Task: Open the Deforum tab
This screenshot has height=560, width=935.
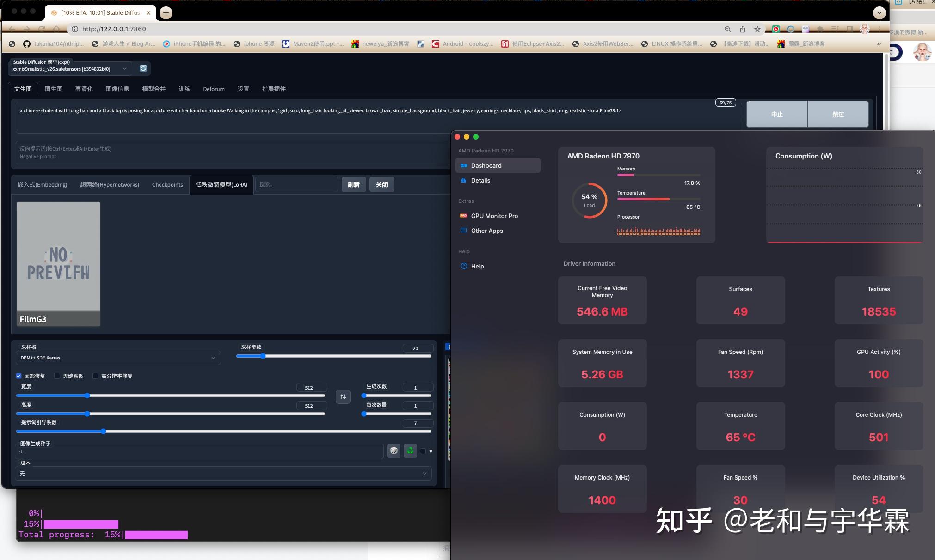Action: (x=214, y=89)
